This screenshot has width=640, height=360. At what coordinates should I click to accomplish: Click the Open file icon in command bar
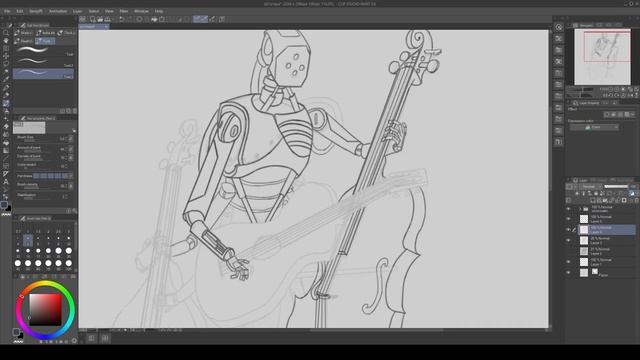(x=100, y=19)
